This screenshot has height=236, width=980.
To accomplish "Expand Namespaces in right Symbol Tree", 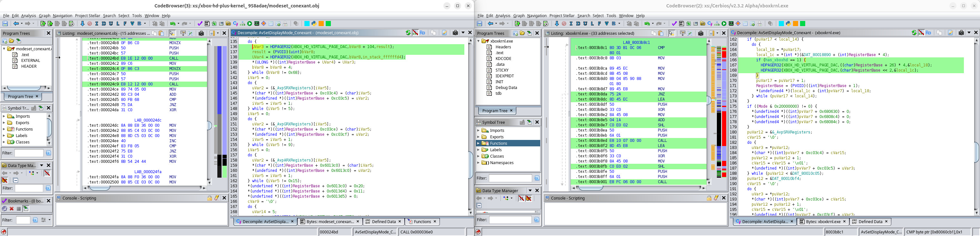I will pyautogui.click(x=479, y=162).
